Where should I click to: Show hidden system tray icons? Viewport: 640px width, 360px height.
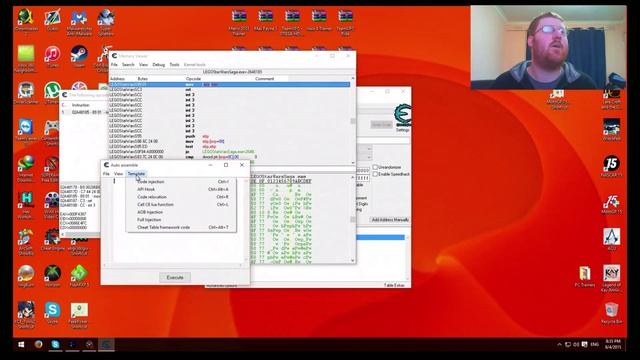pyautogui.click(x=560, y=344)
